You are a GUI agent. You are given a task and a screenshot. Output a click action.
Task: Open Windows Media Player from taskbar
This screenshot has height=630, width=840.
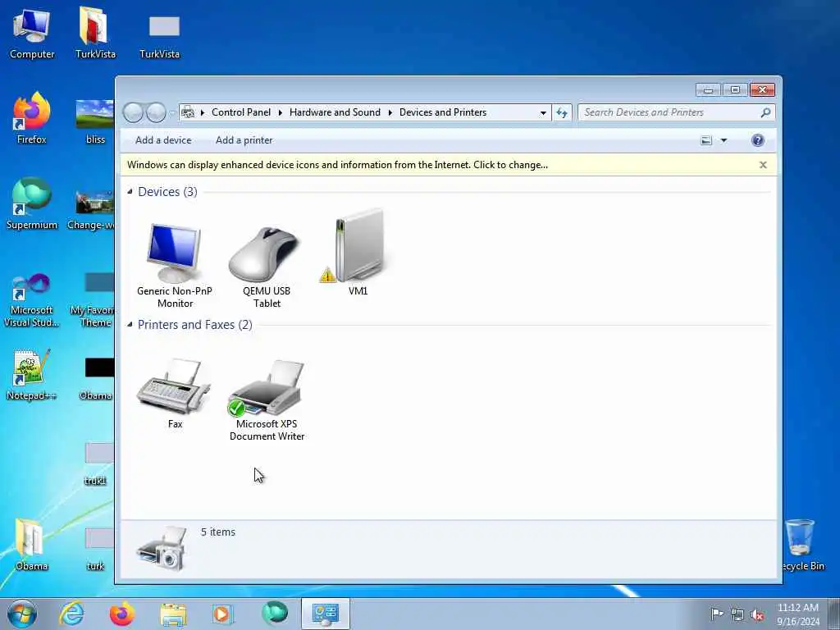222,614
